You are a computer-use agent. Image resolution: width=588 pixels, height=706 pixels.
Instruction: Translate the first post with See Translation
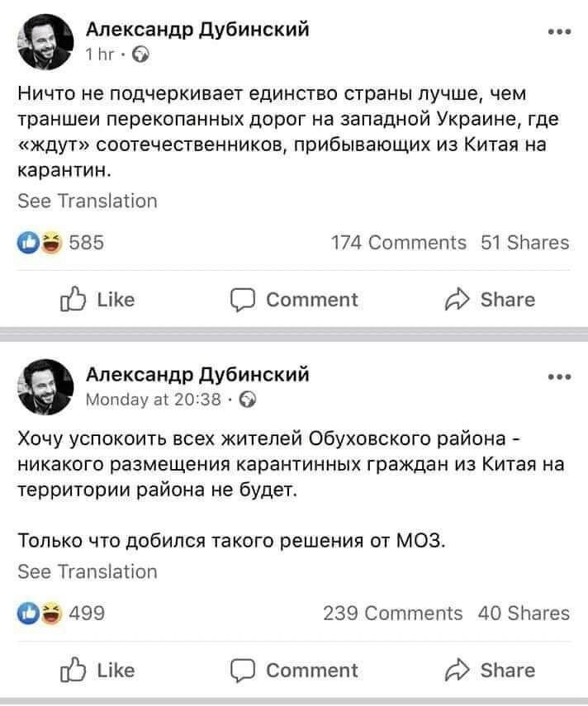pos(87,201)
